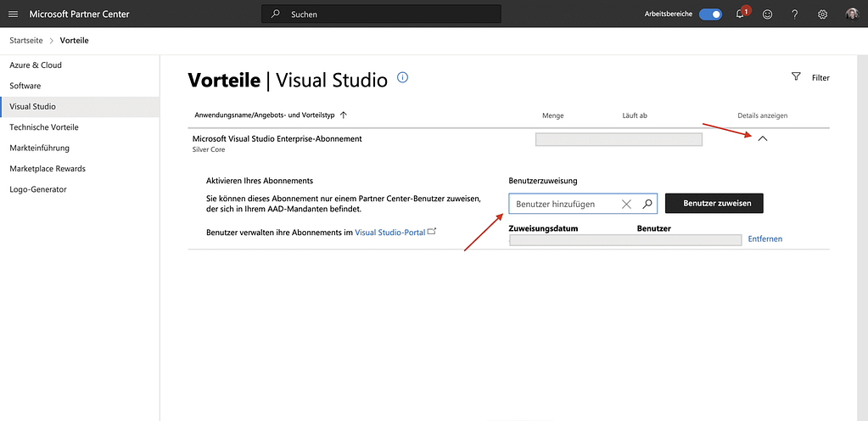868x421 pixels.
Task: Click the Zuweisungsdatum header
Action: 543,228
